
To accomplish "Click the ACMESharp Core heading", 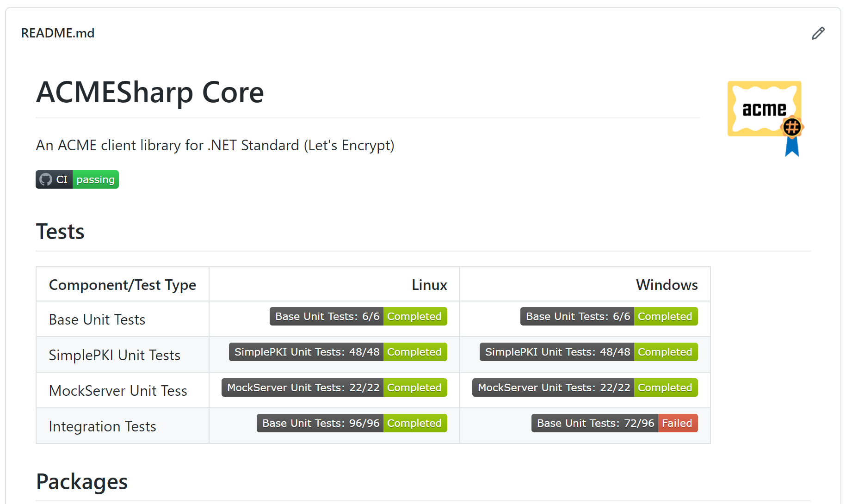I will tap(150, 92).
